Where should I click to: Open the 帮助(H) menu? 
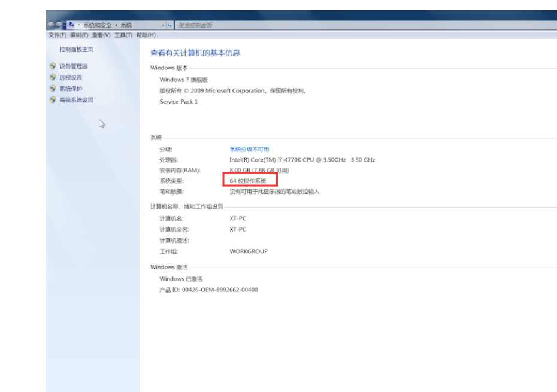[x=146, y=35]
